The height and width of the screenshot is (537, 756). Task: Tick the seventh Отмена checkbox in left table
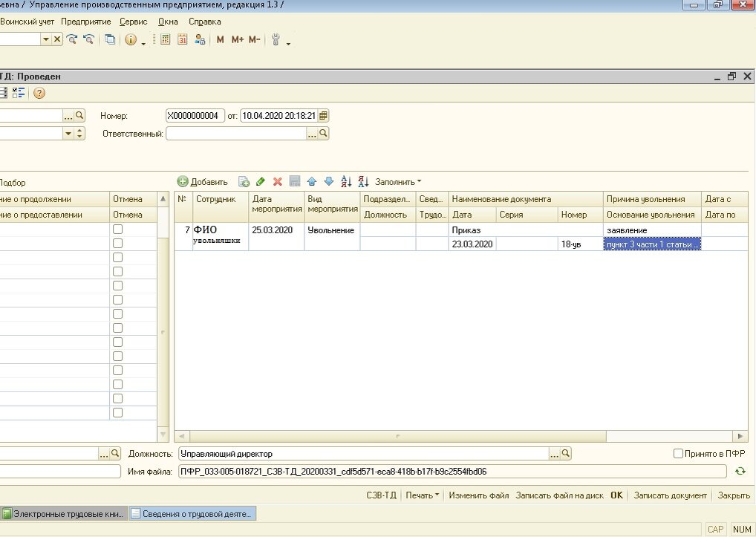(117, 314)
